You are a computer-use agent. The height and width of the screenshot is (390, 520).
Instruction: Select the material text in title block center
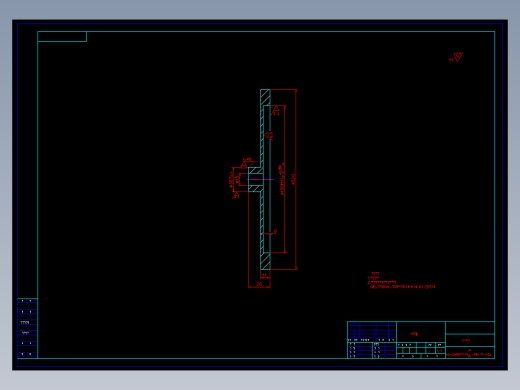414,333
